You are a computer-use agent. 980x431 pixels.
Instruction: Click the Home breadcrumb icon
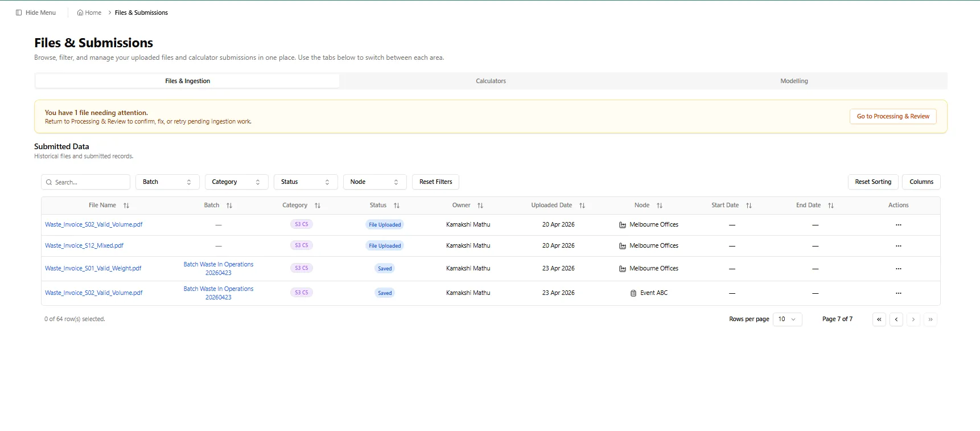pyautogui.click(x=80, y=13)
